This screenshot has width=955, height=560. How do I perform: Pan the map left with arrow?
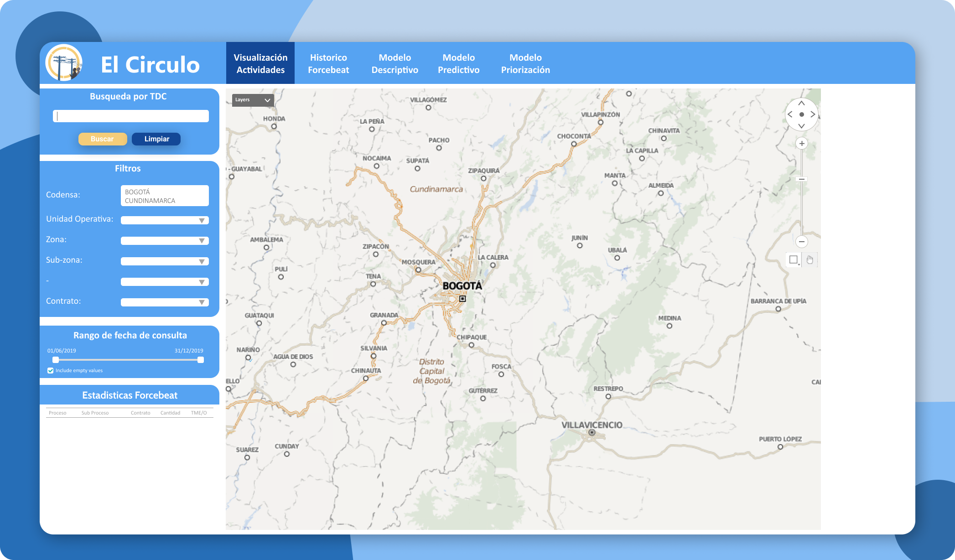(790, 114)
